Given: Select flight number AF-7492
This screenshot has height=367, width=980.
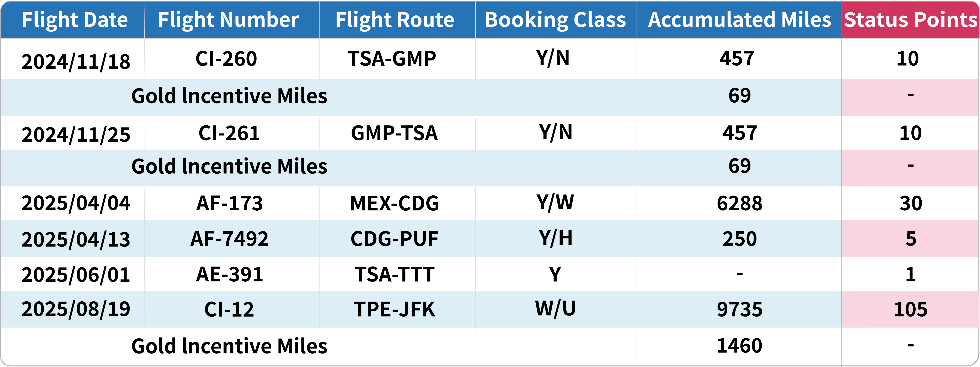Looking at the screenshot, I should [229, 239].
